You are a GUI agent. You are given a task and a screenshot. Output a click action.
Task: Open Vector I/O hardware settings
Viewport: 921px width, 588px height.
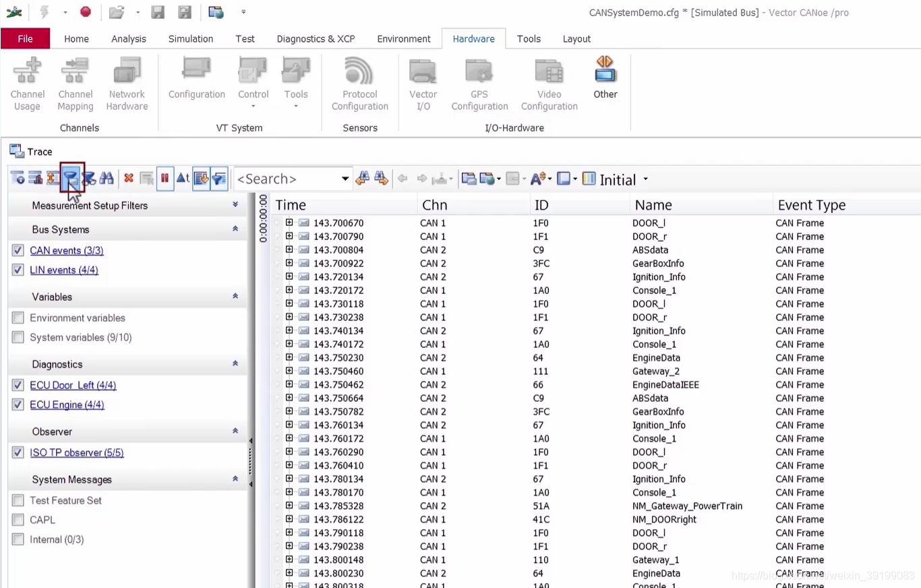[x=423, y=84]
